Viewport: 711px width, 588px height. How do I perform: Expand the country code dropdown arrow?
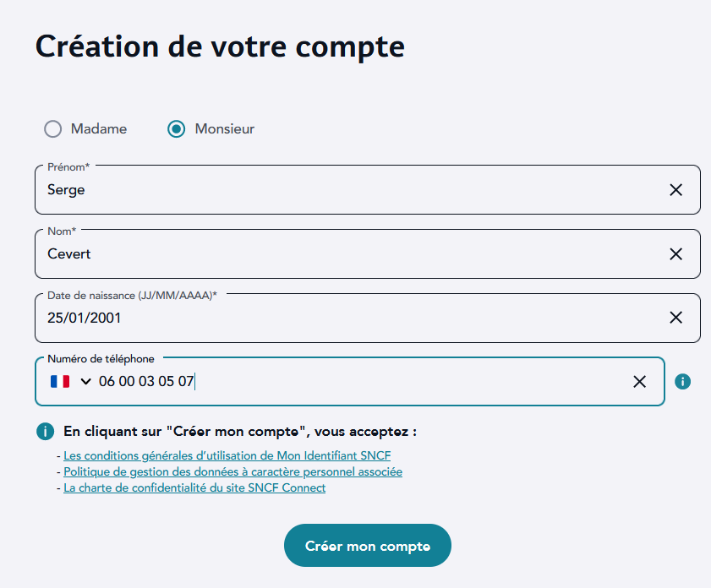(x=85, y=382)
